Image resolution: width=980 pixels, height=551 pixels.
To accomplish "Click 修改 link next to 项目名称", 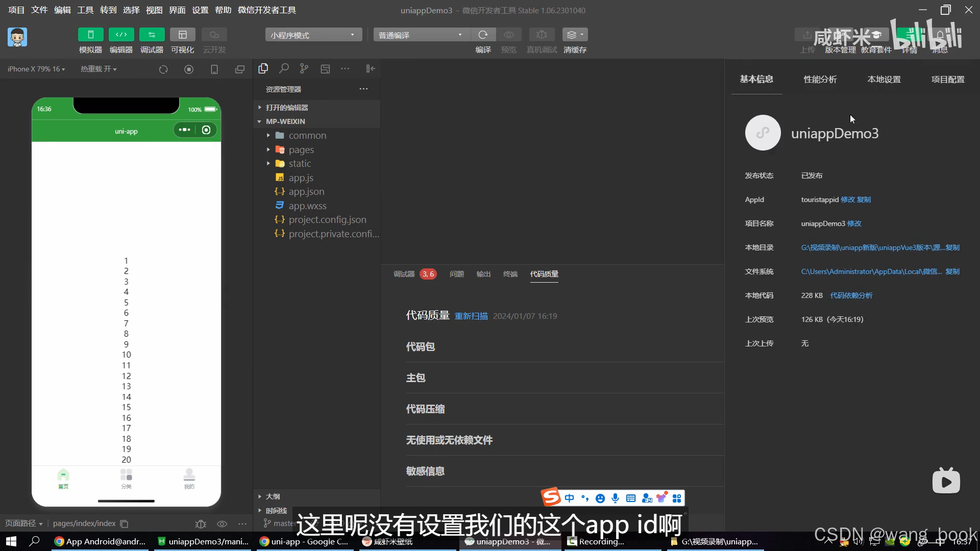I will [x=854, y=223].
